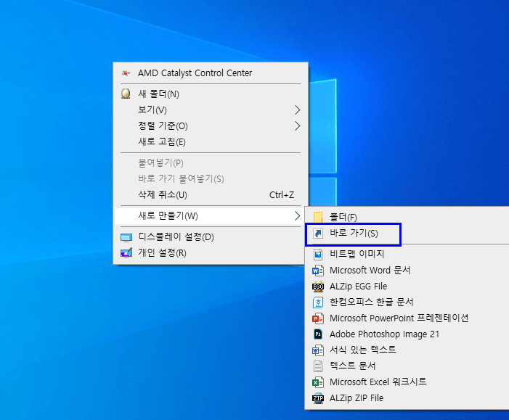509x420 pixels.
Task: Expand the 보기(V) submenu arrow
Action: tap(297, 110)
